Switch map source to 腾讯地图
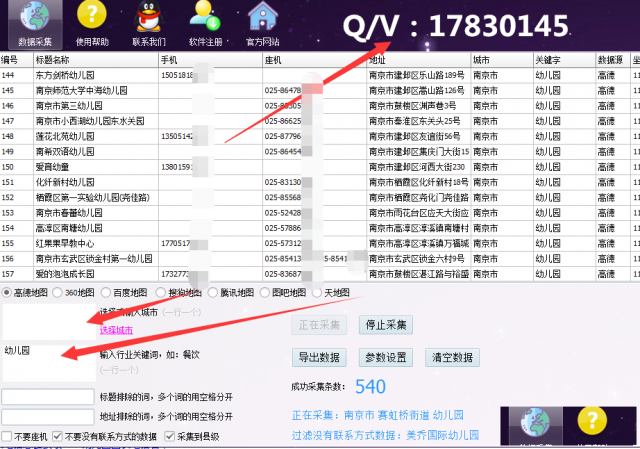Screen dimensions: 640x449 pos(212,292)
